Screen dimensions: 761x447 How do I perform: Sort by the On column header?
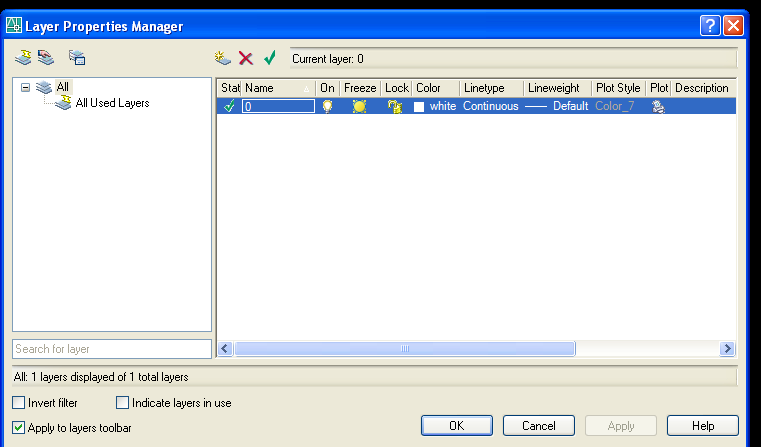pyautogui.click(x=328, y=88)
